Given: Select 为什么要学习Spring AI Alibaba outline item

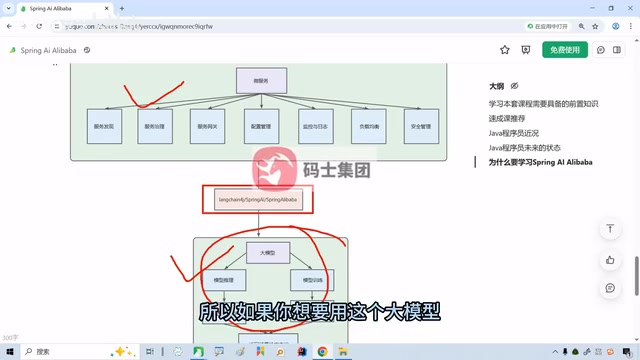Looking at the screenshot, I should point(540,162).
